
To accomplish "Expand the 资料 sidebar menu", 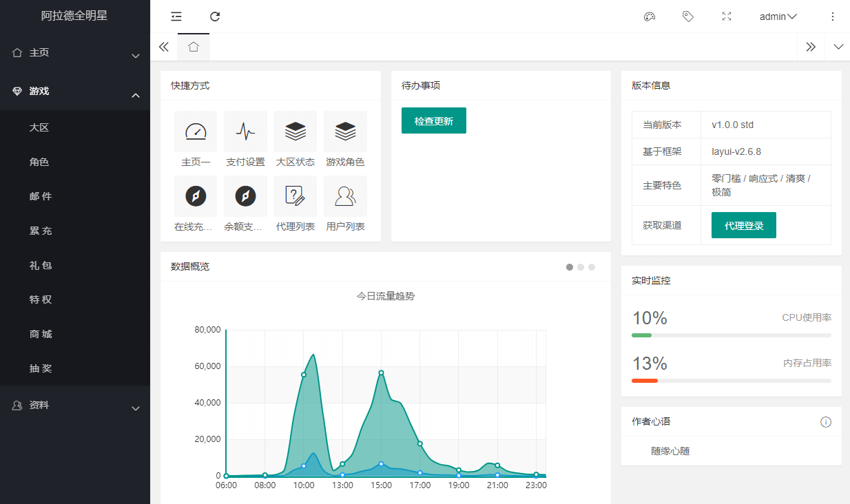I will [75, 406].
